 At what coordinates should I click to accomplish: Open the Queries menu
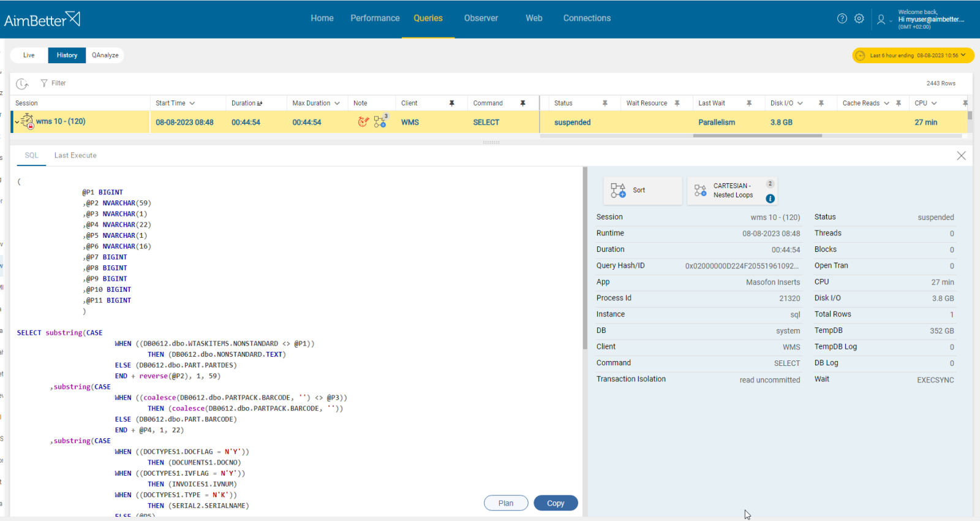[x=428, y=18]
